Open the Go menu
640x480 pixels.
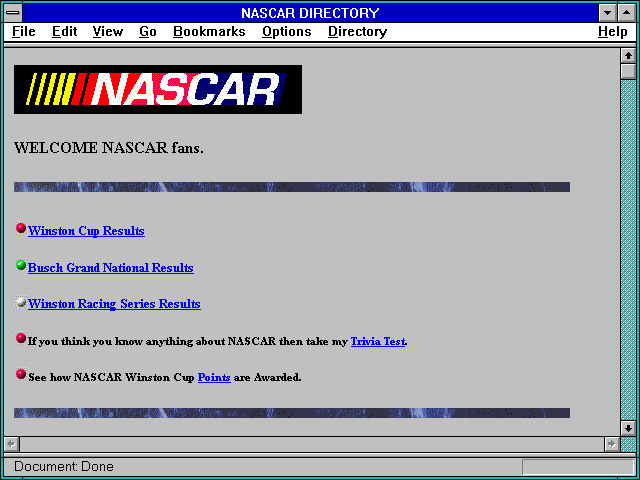point(147,31)
